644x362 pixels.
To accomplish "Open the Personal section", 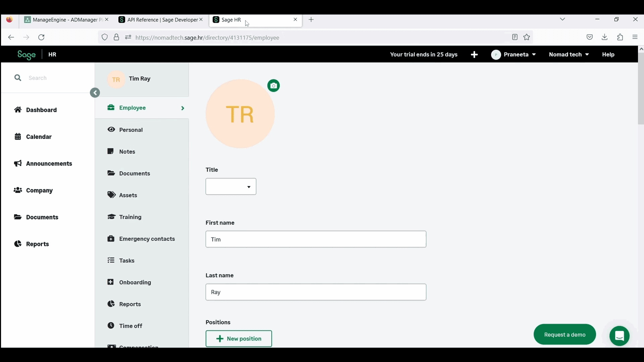I will 131,130.
